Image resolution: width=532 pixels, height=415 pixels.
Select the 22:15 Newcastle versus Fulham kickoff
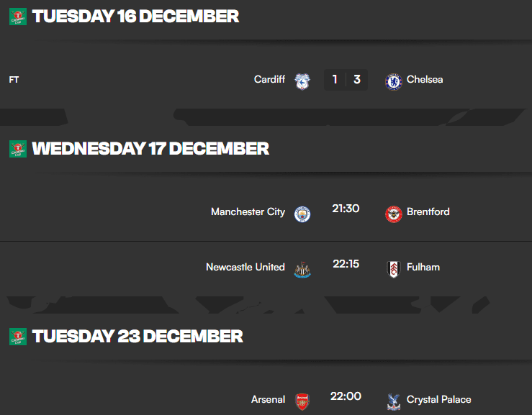click(x=346, y=264)
